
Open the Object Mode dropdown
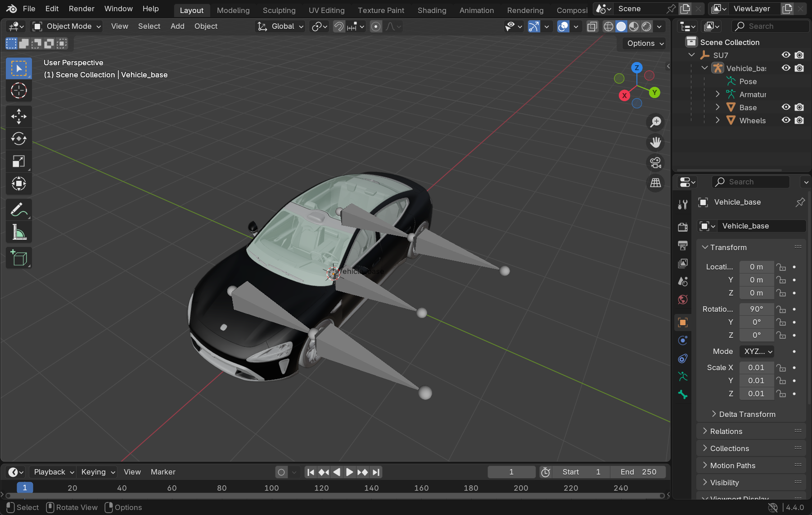[x=67, y=27]
